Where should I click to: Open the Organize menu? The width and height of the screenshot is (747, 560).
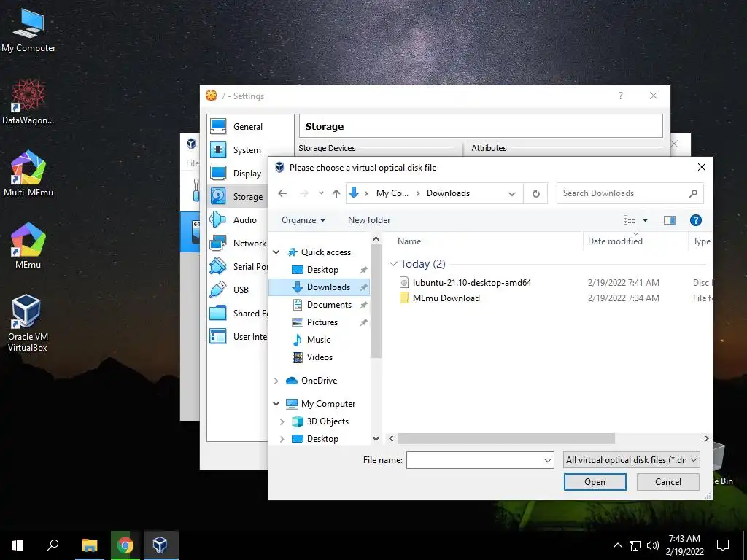pos(303,220)
